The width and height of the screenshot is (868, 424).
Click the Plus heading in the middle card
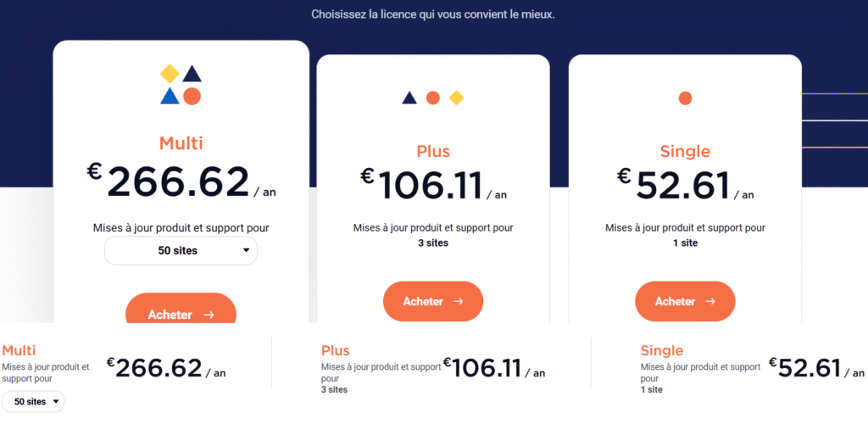pos(433,152)
